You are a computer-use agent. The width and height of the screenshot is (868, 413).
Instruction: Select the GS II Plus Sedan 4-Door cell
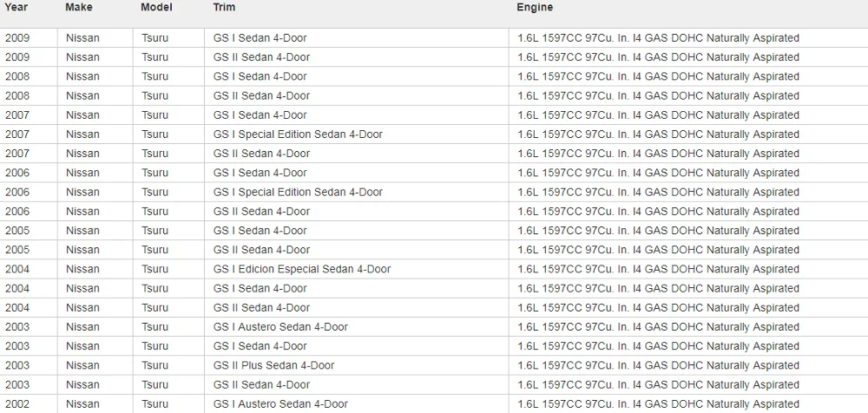274,365
